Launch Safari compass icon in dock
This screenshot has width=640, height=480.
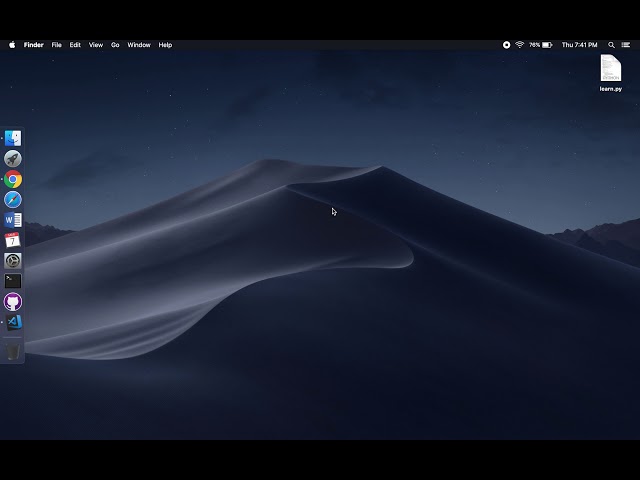[13, 200]
